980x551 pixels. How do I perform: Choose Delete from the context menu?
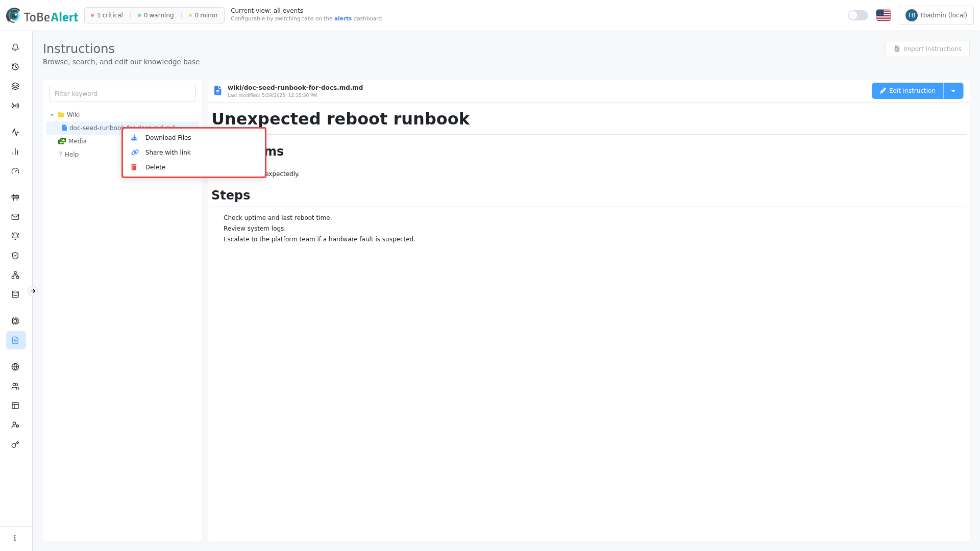click(x=194, y=167)
